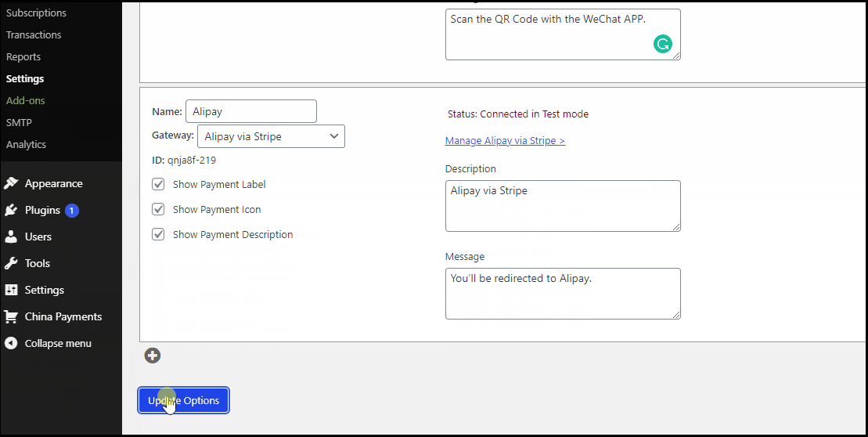This screenshot has width=868, height=437.
Task: Click the Tools wrench icon
Action: click(x=11, y=263)
